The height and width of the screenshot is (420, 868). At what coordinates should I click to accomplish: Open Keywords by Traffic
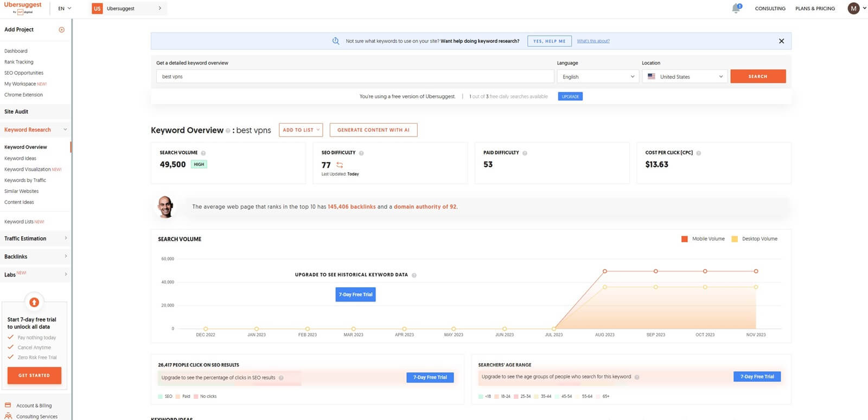point(25,180)
